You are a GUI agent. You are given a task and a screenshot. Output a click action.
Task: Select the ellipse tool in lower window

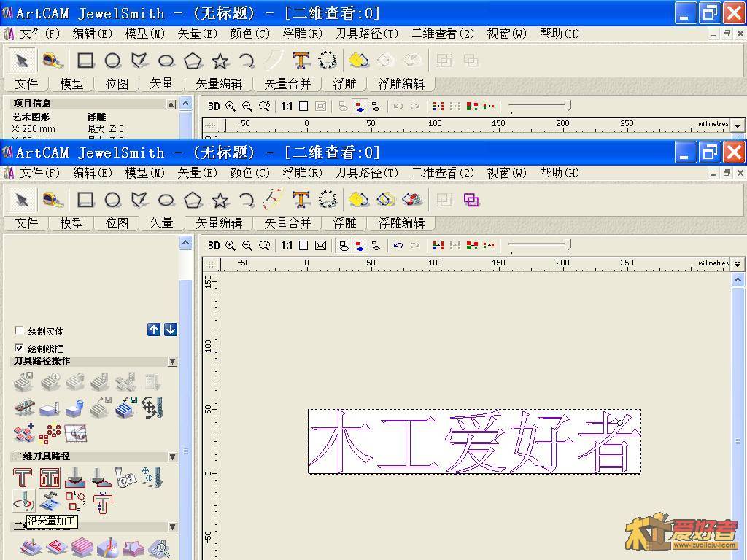coord(166,200)
